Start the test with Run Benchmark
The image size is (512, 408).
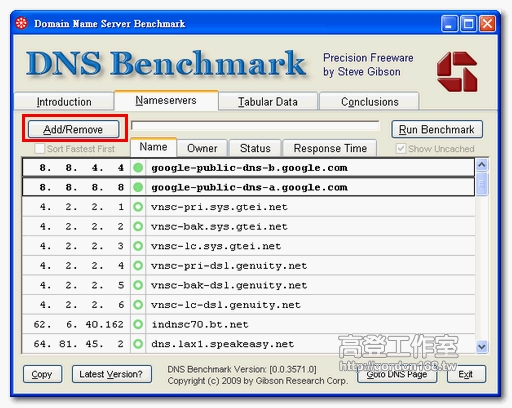tap(437, 129)
